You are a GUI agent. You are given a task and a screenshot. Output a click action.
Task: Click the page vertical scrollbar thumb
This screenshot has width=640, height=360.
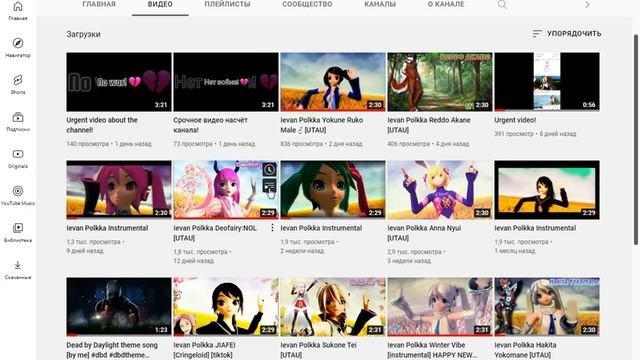click(x=636, y=140)
